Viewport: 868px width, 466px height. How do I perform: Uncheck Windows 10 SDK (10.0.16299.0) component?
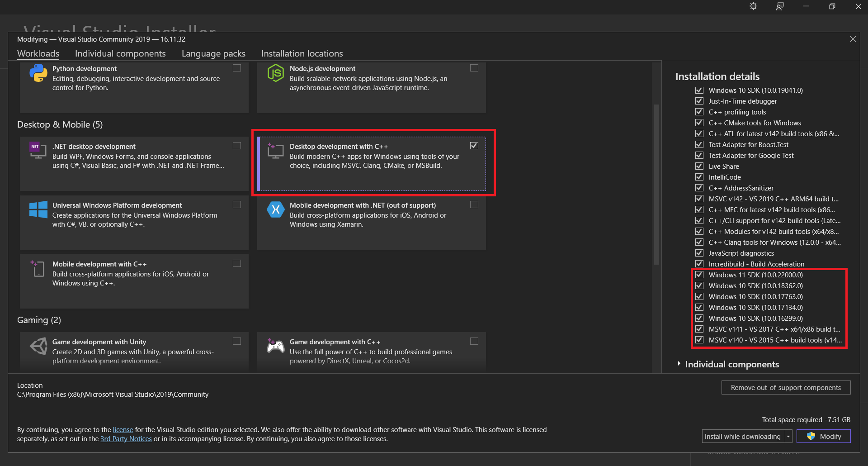pyautogui.click(x=699, y=318)
